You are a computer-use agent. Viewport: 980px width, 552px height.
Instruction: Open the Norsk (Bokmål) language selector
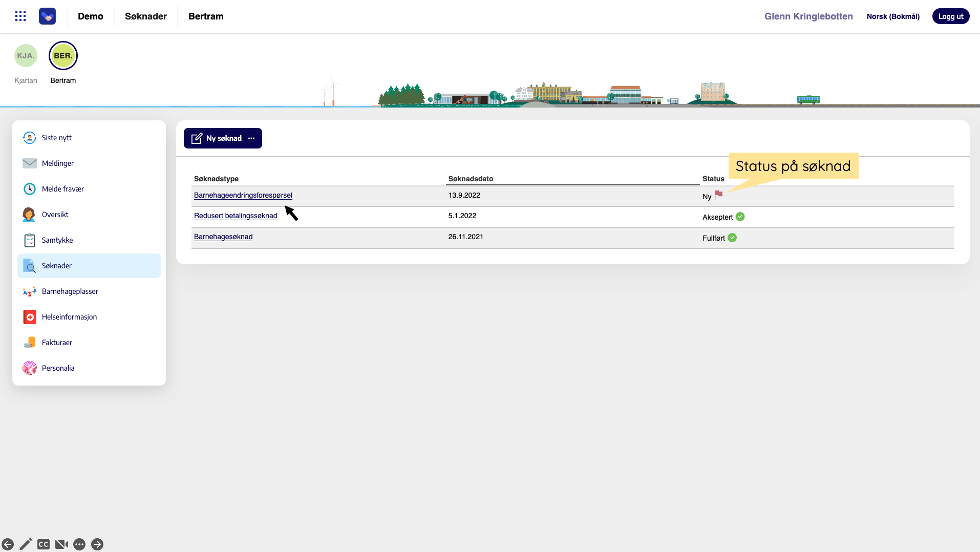pos(892,16)
